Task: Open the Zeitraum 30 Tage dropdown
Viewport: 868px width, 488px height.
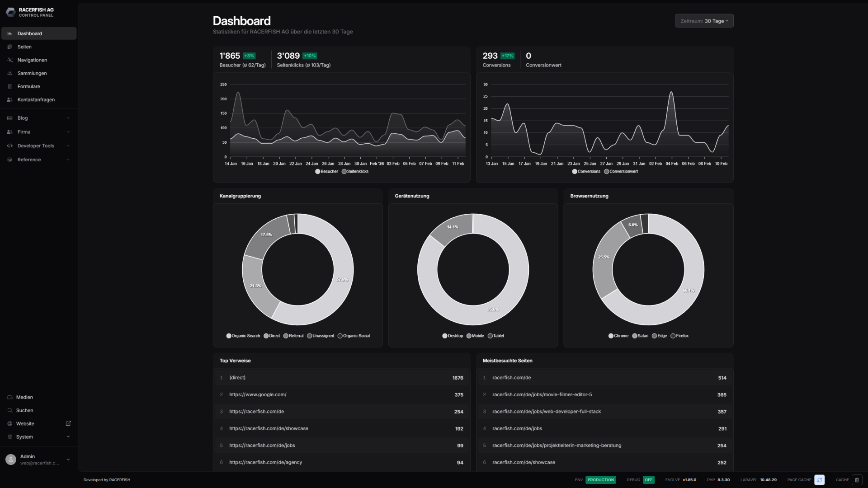Action: click(x=704, y=21)
